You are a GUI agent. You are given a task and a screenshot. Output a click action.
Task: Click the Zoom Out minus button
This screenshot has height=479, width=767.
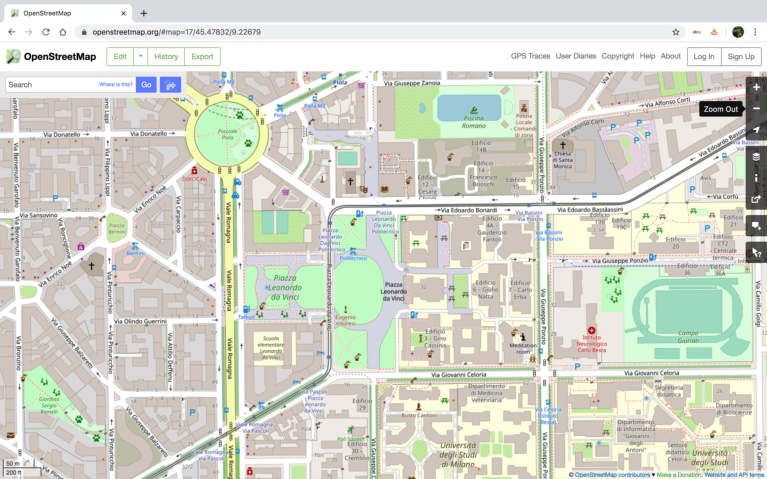pyautogui.click(x=756, y=108)
